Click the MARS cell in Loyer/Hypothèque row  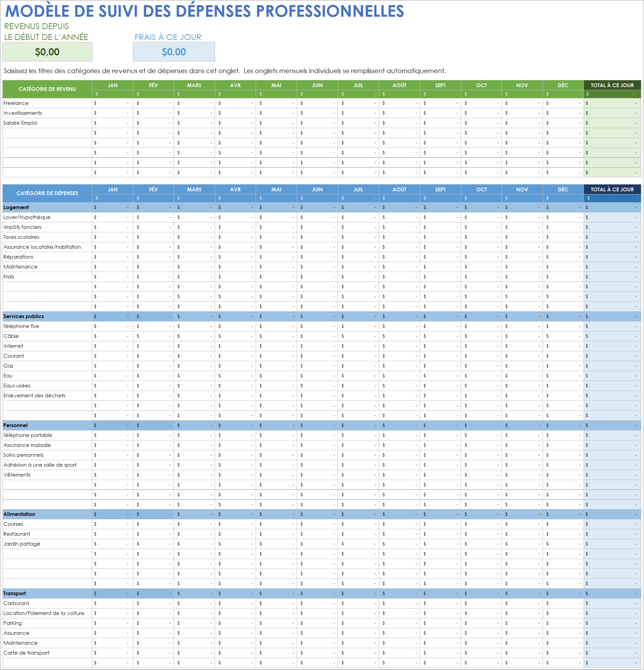(194, 217)
